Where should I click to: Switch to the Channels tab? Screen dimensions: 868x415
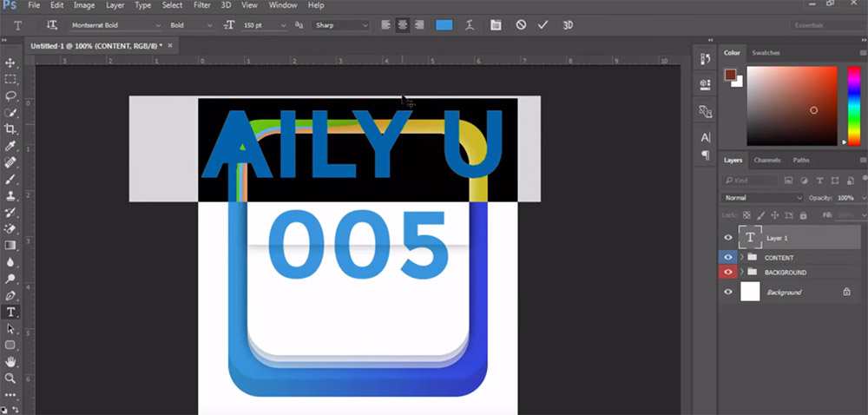(766, 160)
